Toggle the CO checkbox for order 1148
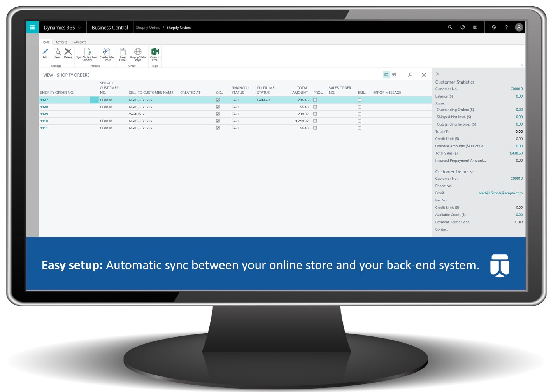 [218, 107]
